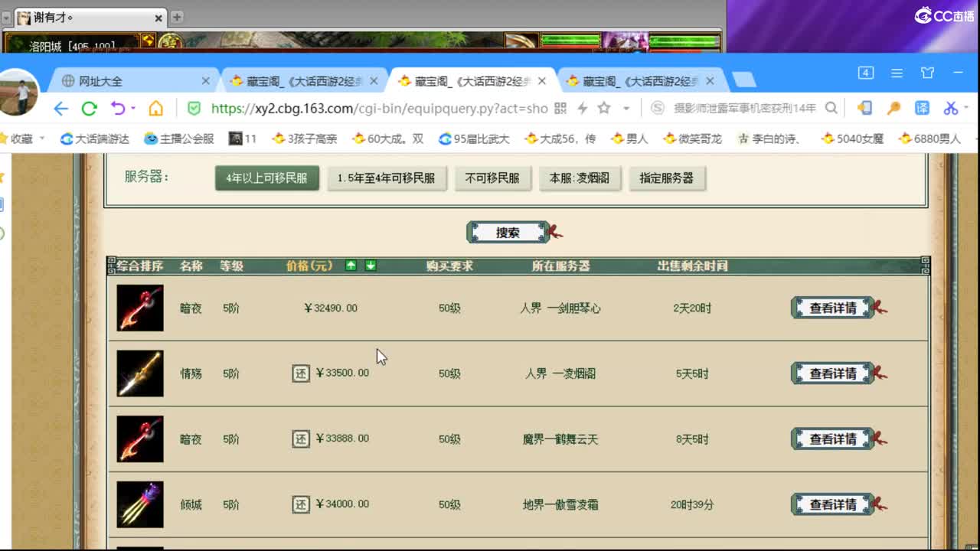
Task: Open the skin shirt icon
Action: coord(928,73)
